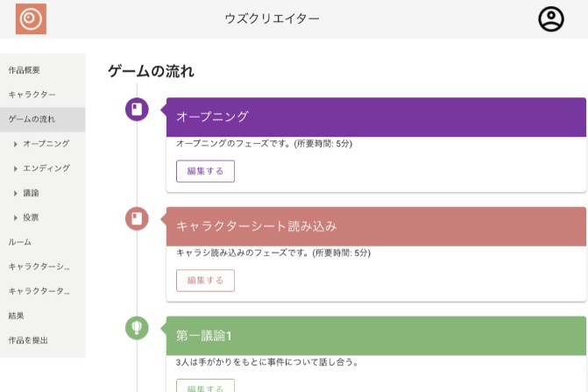Screen dimensions: 588x392
Task: Open the user account profile icon
Action: pyautogui.click(x=550, y=19)
